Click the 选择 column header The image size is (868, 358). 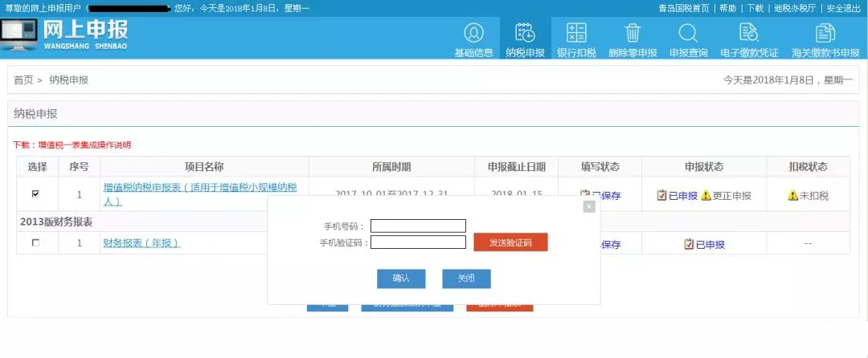(x=38, y=166)
